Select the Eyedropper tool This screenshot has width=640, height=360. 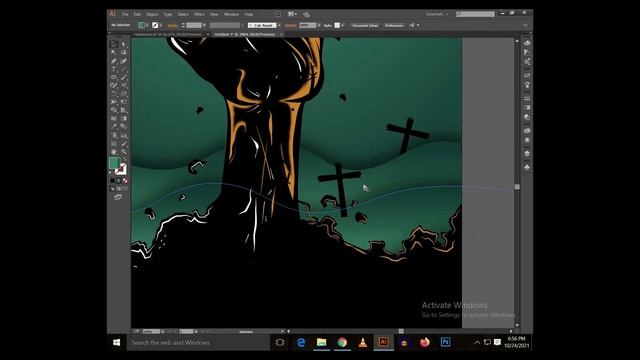pyautogui.click(x=113, y=126)
